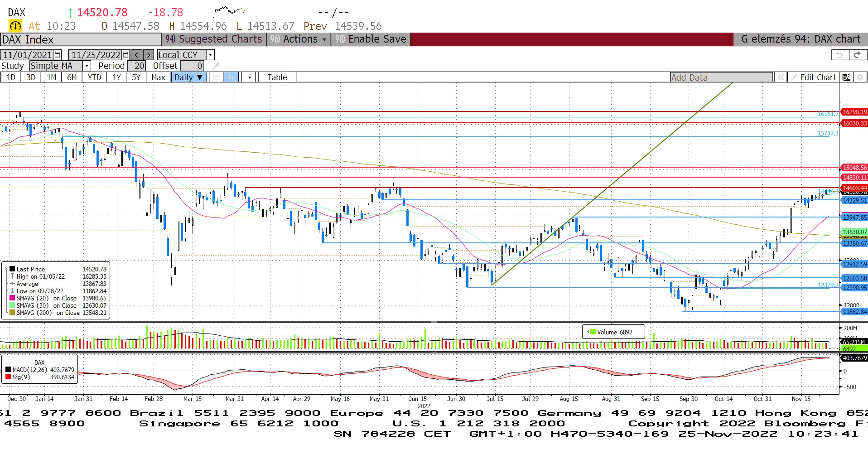Viewport: 868px width, 459px height.
Task: Open the Simple MA study dropdown
Action: click(87, 66)
